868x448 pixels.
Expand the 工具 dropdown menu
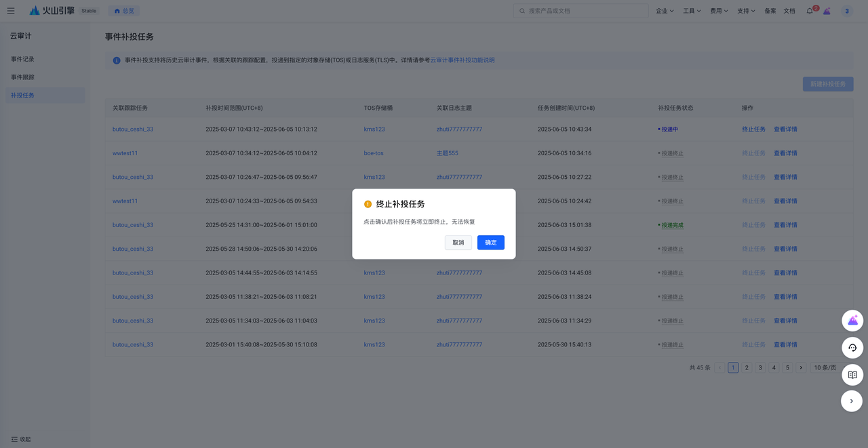(692, 11)
